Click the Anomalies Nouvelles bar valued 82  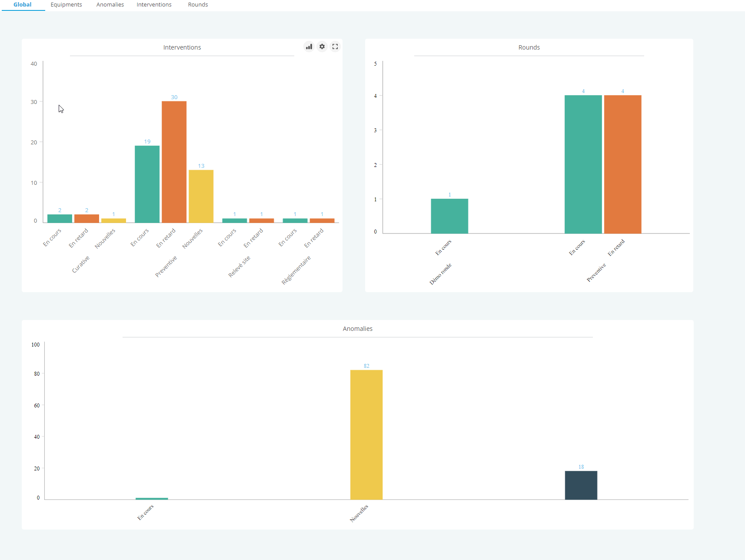366,435
